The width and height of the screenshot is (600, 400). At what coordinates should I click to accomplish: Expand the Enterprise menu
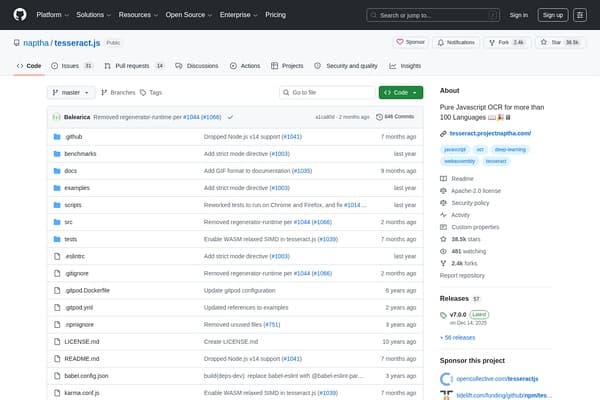[x=238, y=15]
